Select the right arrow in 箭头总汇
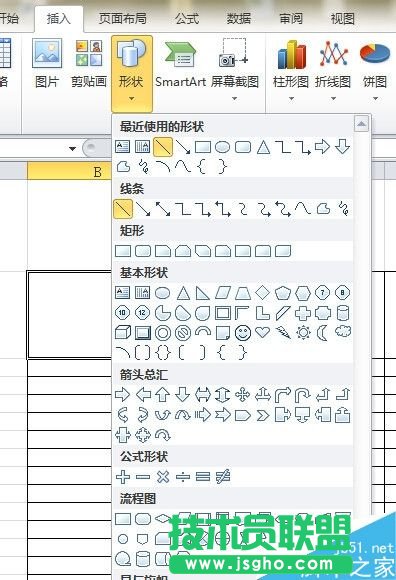This screenshot has width=396, height=580. point(123,395)
